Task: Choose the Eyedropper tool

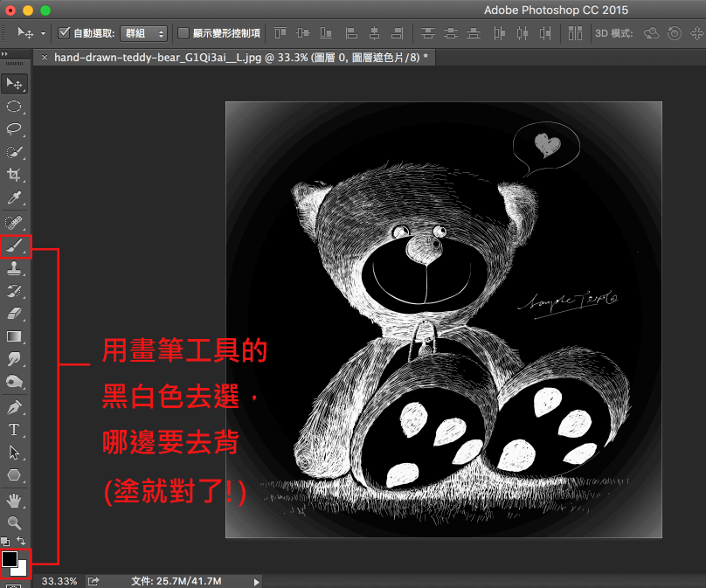Action: click(14, 197)
